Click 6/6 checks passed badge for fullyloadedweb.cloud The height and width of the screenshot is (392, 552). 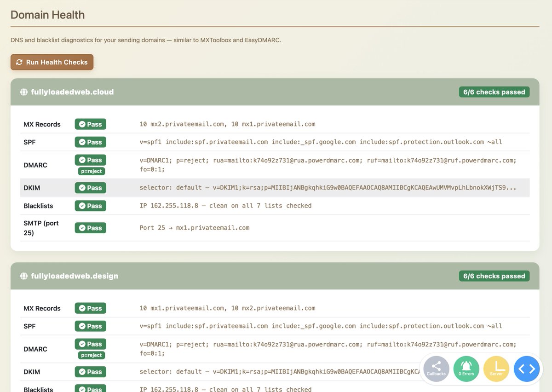pos(494,92)
